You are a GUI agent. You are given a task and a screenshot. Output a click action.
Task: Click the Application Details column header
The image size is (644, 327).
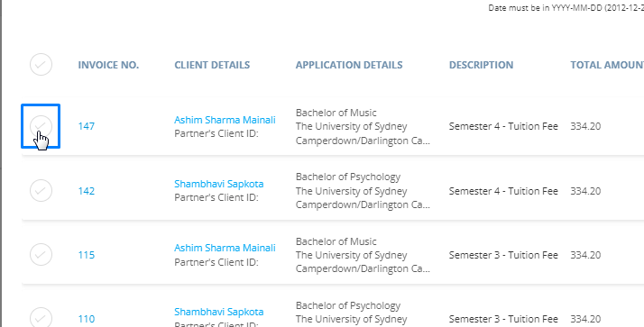(349, 65)
